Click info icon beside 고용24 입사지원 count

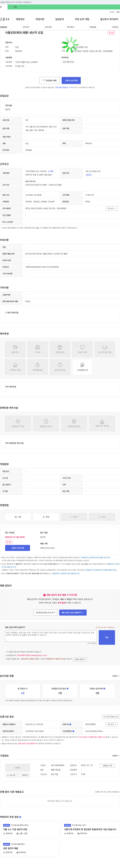click(104, 688)
